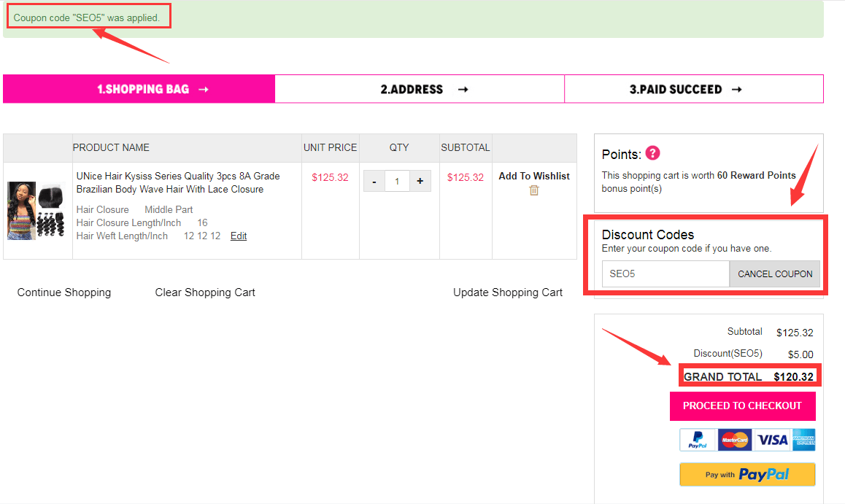Click the Hair Closure Middle Part option text
The image size is (845, 504).
point(135,209)
